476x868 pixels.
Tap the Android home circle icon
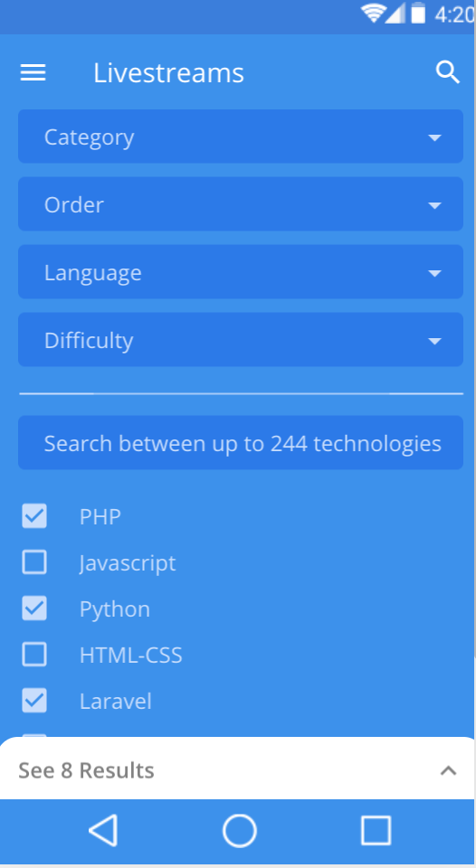click(240, 830)
